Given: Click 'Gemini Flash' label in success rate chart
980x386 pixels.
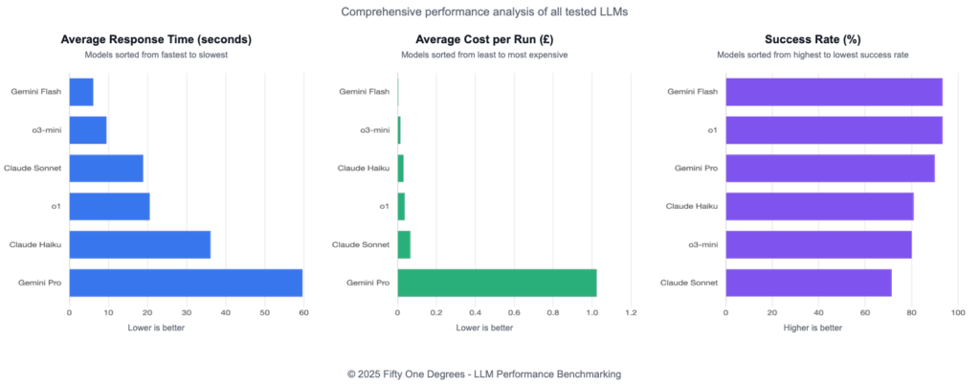Looking at the screenshot, I should click(x=693, y=92).
